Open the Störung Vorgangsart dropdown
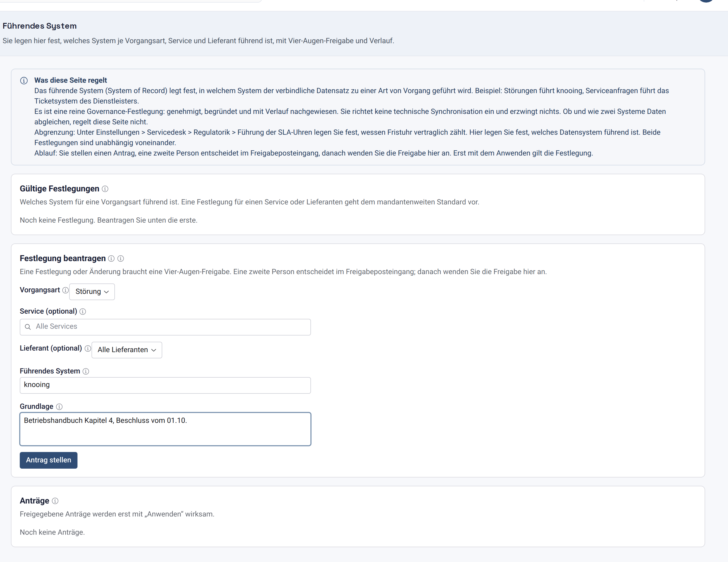Screen dimensions: 728x562 92,292
